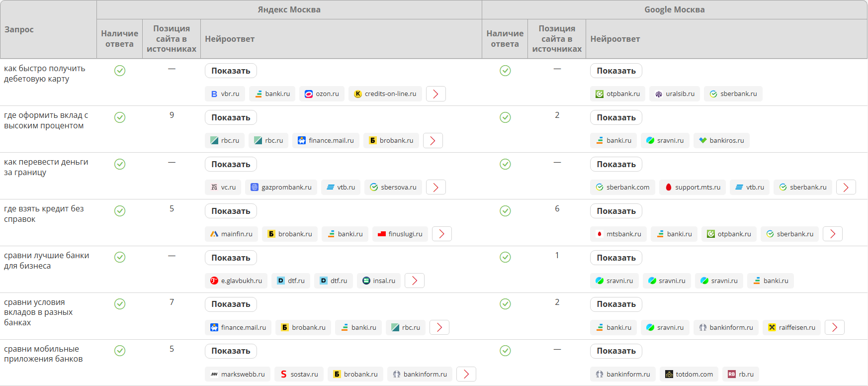Open the totdom.com source chip
Viewport: 868px width, 386px height.
pyautogui.click(x=689, y=375)
